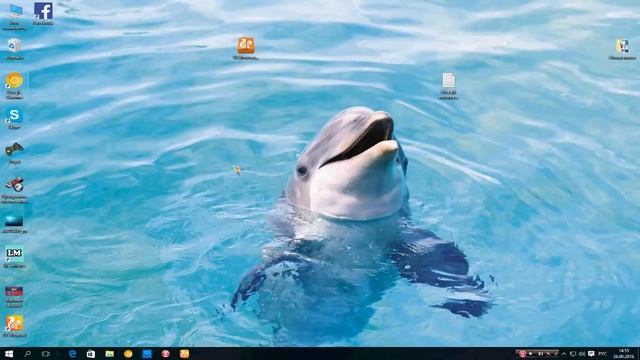
Task: Open Task View on taskbar
Action: (45, 354)
